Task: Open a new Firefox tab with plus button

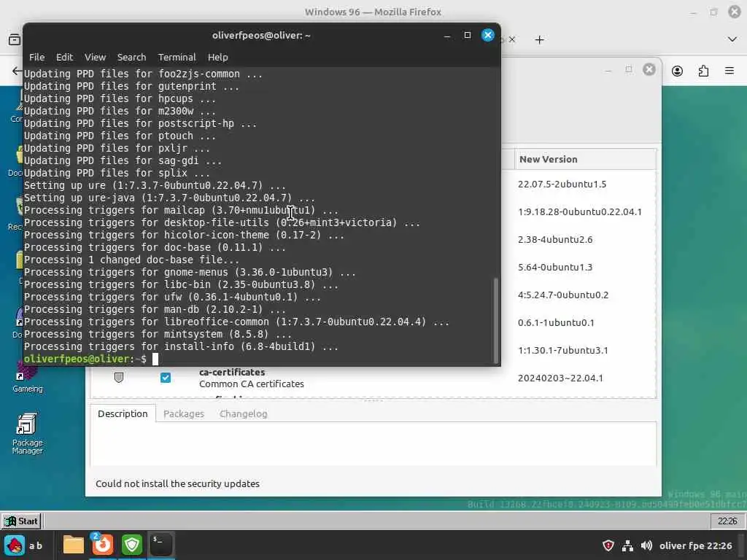Action: [x=539, y=39]
